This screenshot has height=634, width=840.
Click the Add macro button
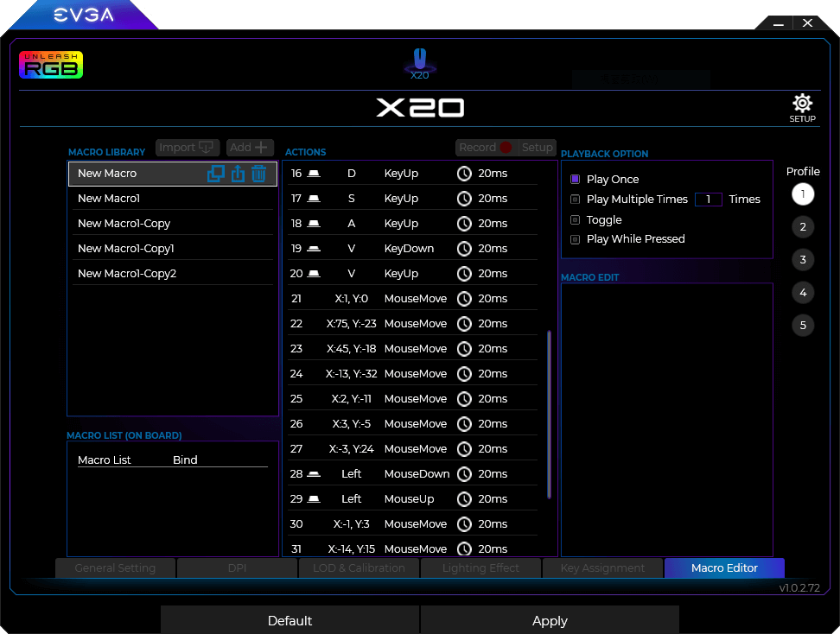(250, 147)
